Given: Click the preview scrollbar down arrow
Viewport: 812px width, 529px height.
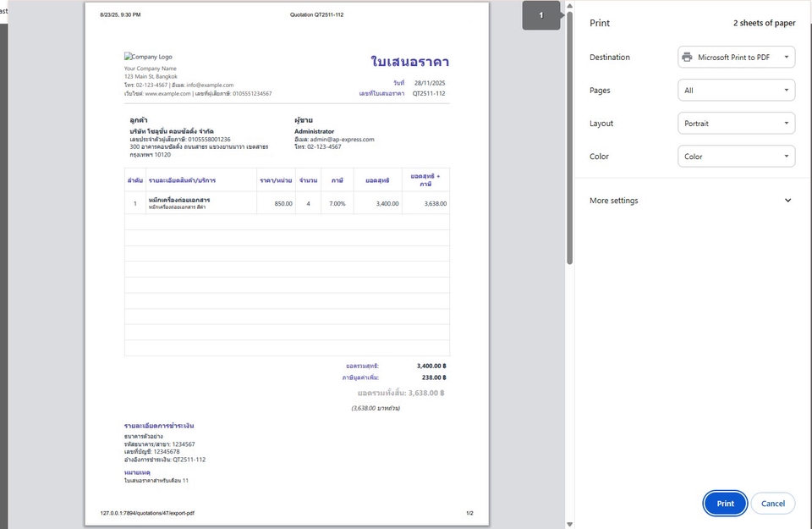Looking at the screenshot, I should (x=569, y=524).
